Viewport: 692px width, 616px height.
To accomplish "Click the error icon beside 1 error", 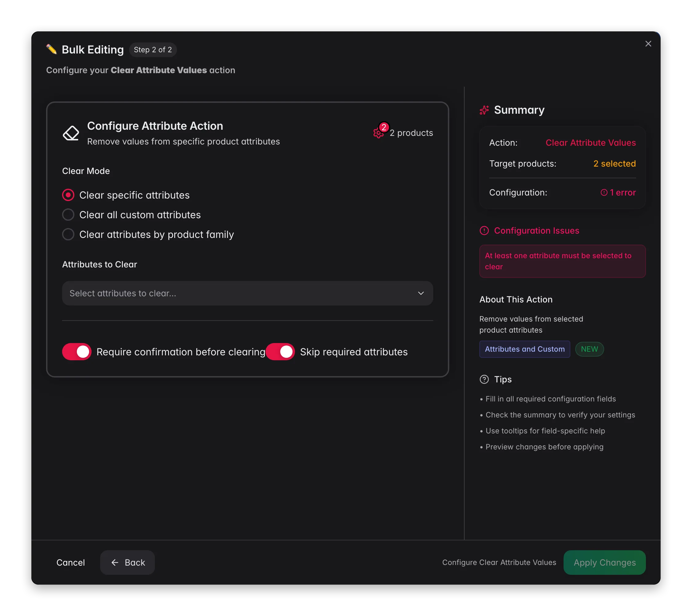I will 604,192.
